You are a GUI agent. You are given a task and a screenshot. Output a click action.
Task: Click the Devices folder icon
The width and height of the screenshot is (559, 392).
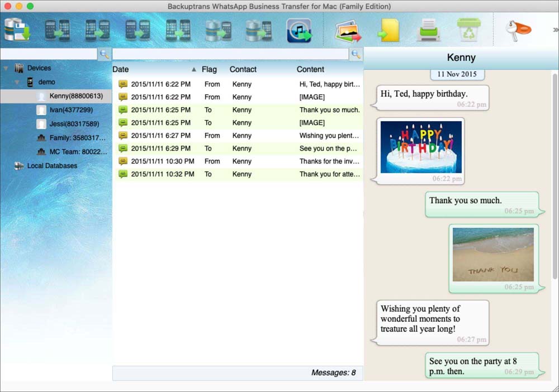pyautogui.click(x=19, y=68)
